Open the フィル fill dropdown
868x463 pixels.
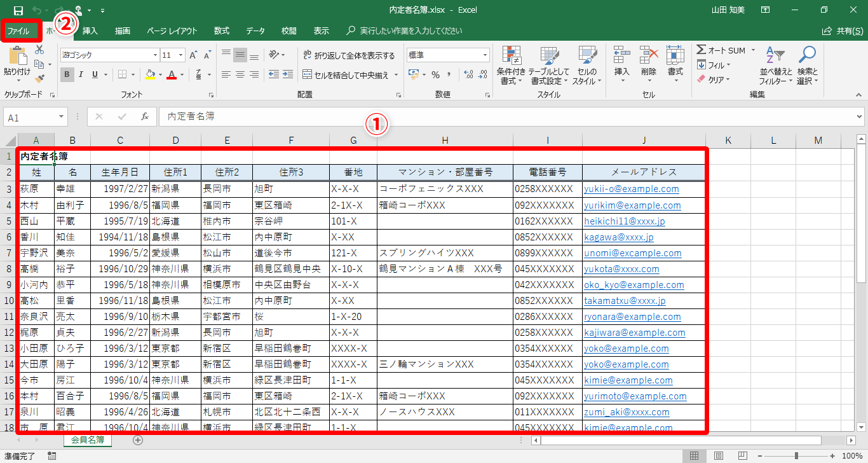pos(714,65)
